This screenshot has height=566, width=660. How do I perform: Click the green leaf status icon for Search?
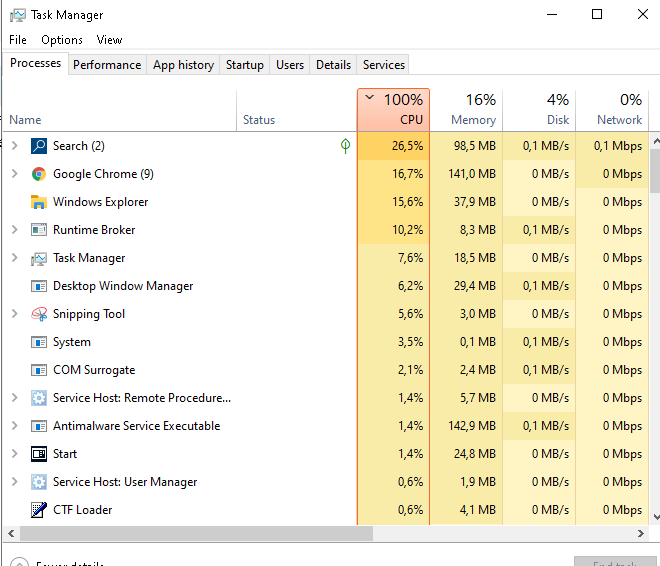[345, 146]
